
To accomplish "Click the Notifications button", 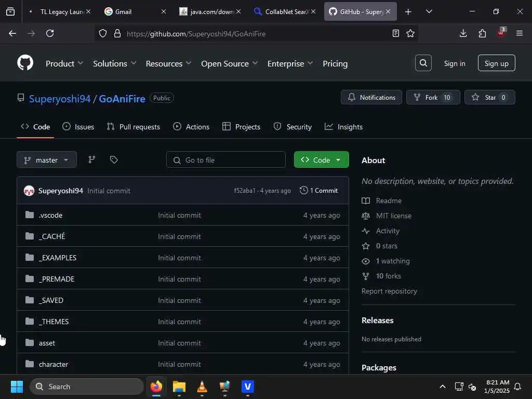I will (371, 97).
